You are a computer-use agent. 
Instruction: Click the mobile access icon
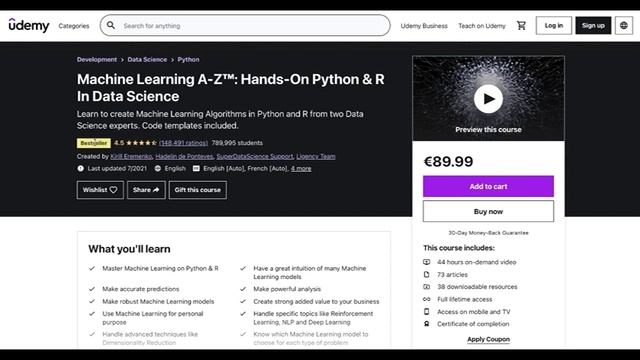click(x=427, y=311)
